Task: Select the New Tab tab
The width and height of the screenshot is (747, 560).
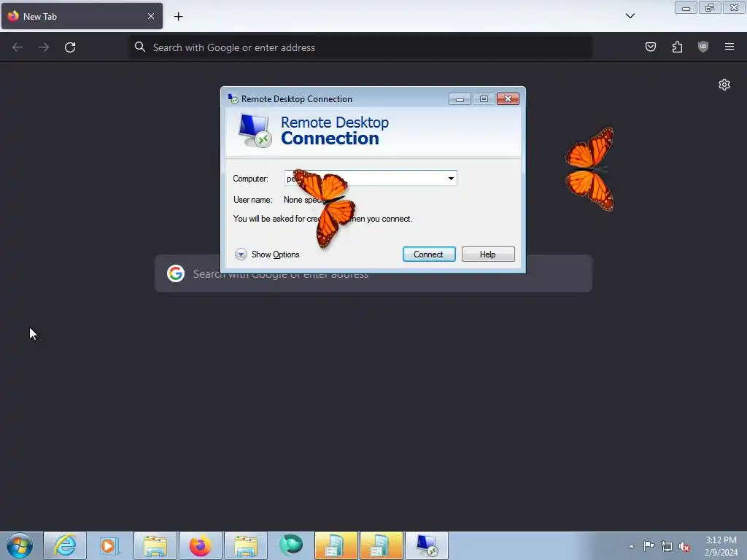Action: pyautogui.click(x=82, y=16)
